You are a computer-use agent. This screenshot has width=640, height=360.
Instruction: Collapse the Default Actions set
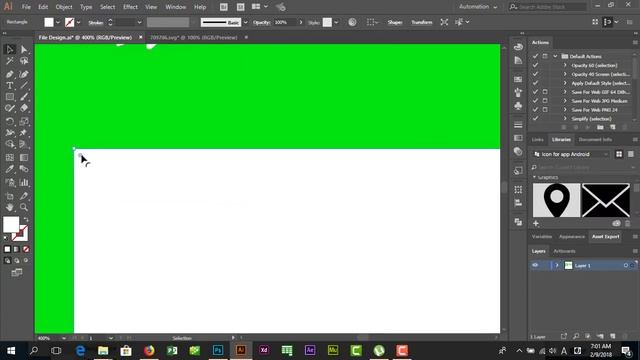(x=555, y=56)
